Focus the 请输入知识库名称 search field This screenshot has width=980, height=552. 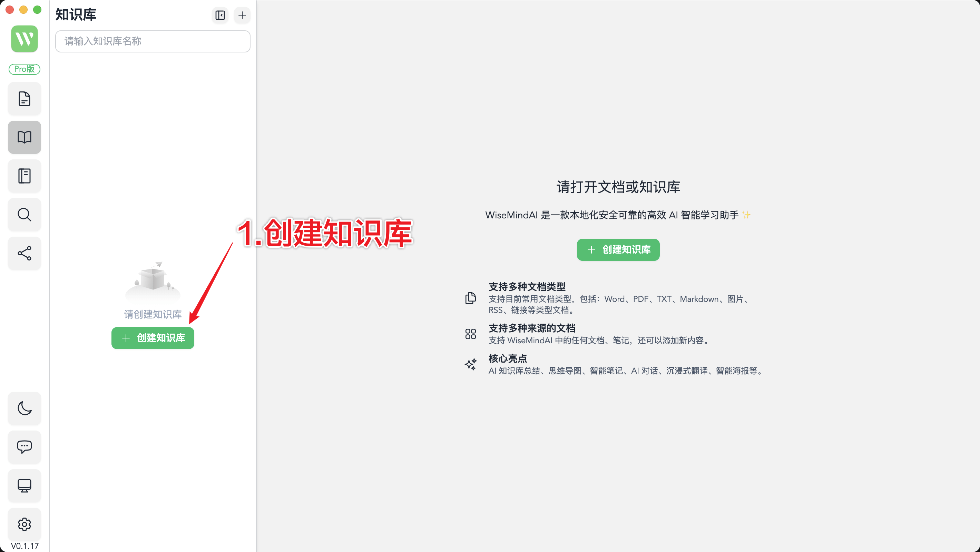coord(153,41)
